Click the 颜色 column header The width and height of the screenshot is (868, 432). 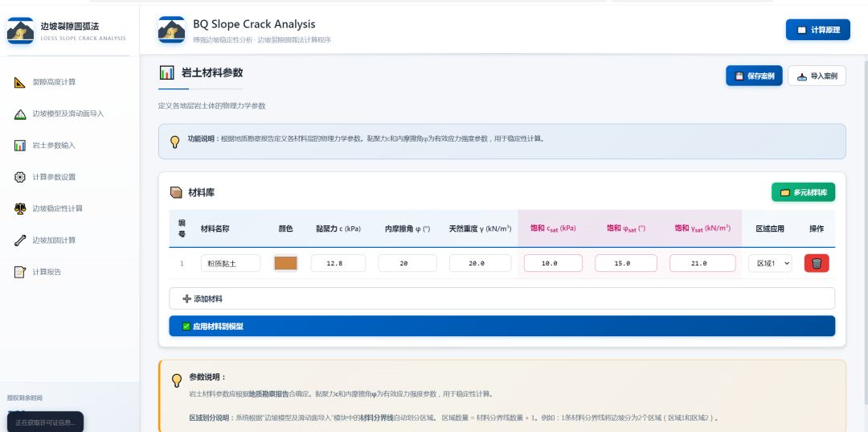coord(285,228)
